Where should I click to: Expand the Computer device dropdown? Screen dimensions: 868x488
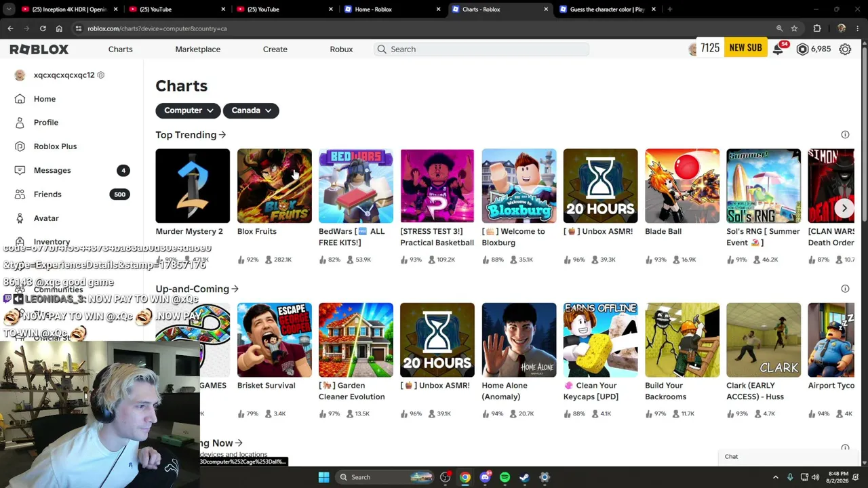pos(187,110)
